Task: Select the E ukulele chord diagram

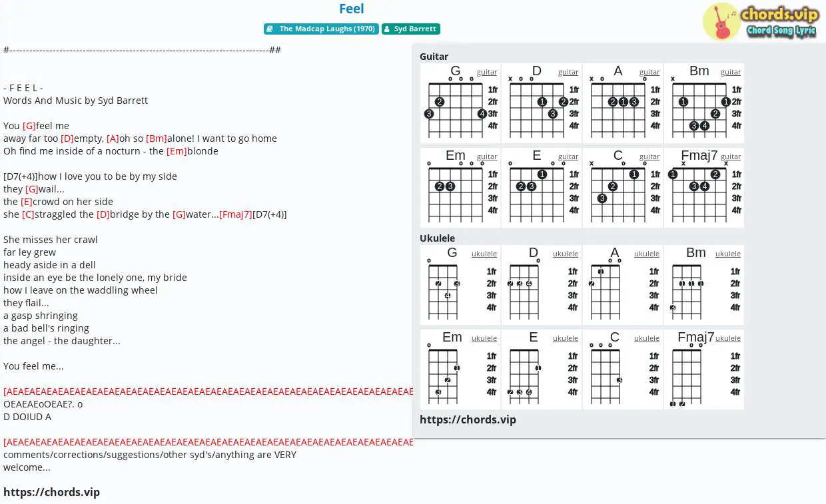Action: click(x=542, y=370)
